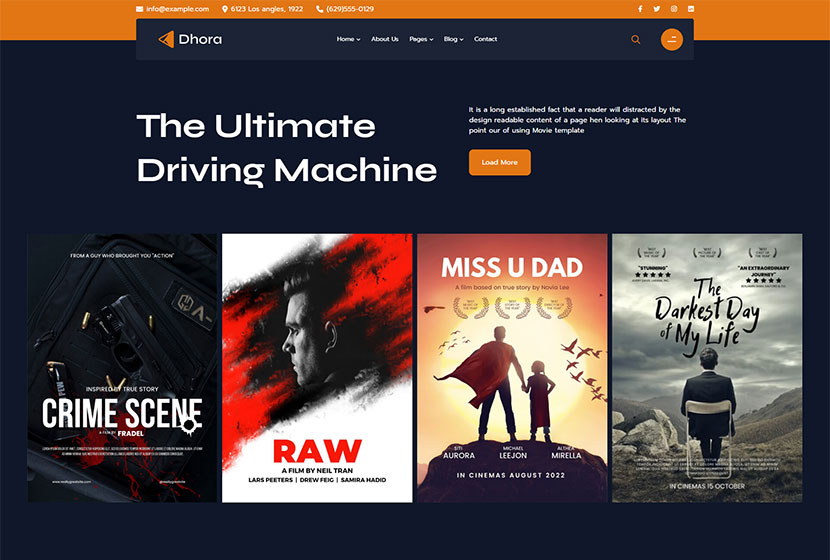Open the LinkedIn social icon
830x560 pixels.
(x=691, y=9)
